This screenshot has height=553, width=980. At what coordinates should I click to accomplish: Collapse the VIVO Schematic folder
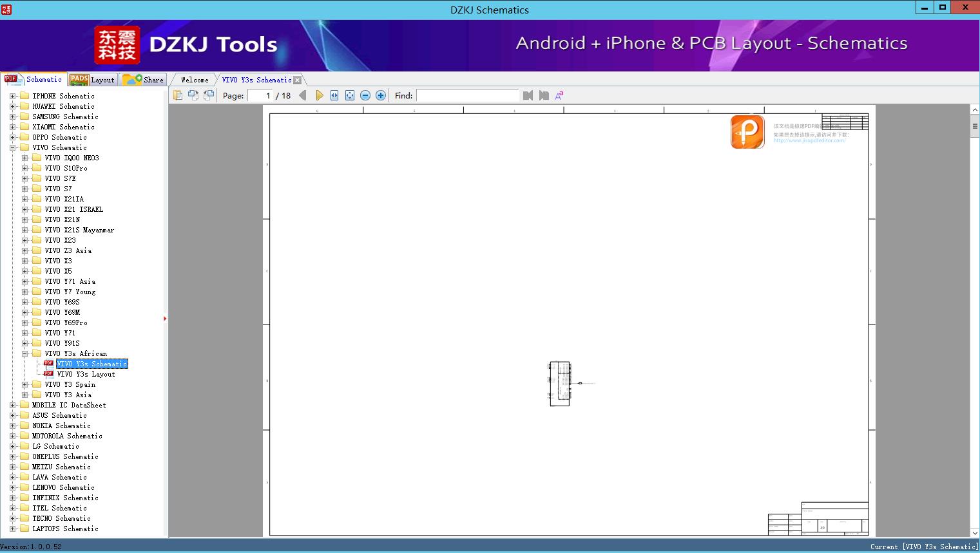12,147
